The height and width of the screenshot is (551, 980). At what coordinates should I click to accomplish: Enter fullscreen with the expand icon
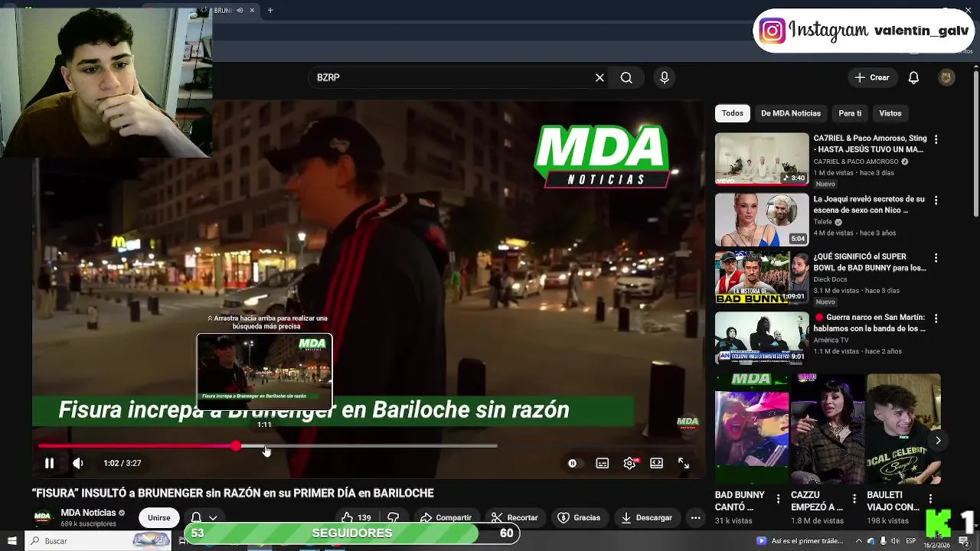(684, 463)
